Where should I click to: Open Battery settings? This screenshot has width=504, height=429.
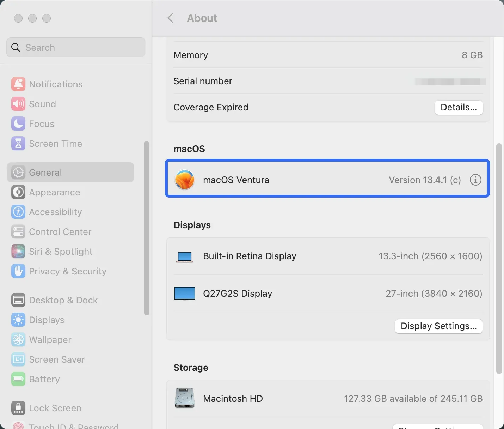coord(70,379)
